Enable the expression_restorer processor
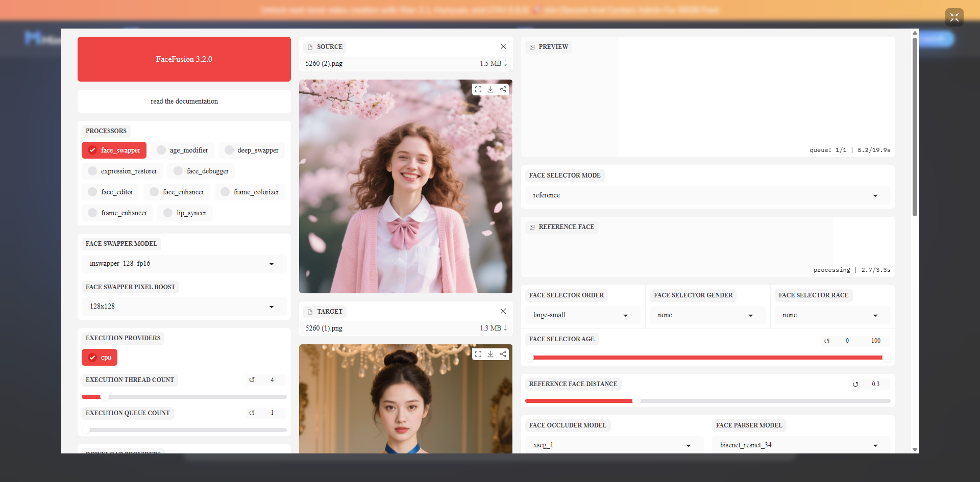This screenshot has height=482, width=980. click(122, 171)
